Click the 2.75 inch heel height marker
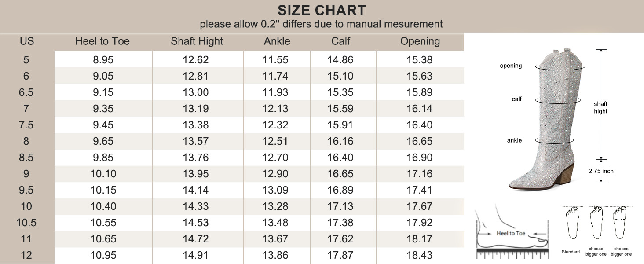This screenshot has width=644, height=264. 601,171
